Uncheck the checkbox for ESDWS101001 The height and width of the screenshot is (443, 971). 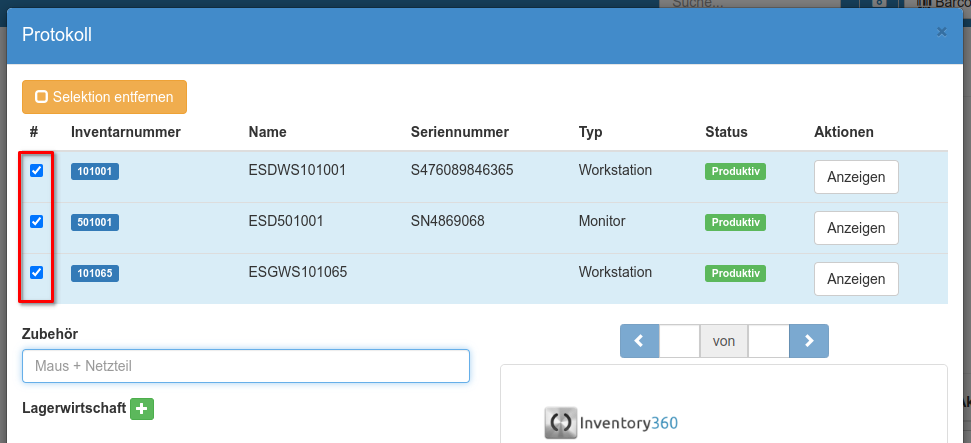pos(37,171)
